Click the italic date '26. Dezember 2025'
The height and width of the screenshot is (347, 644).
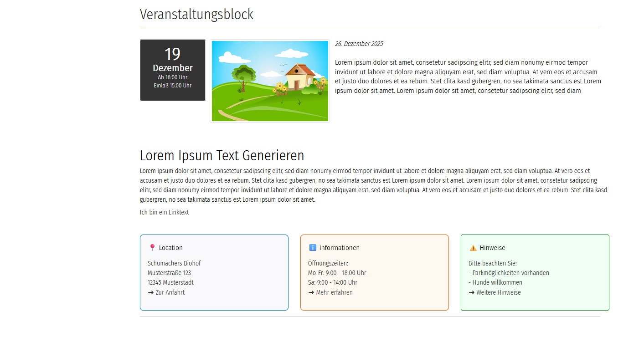[x=359, y=44]
